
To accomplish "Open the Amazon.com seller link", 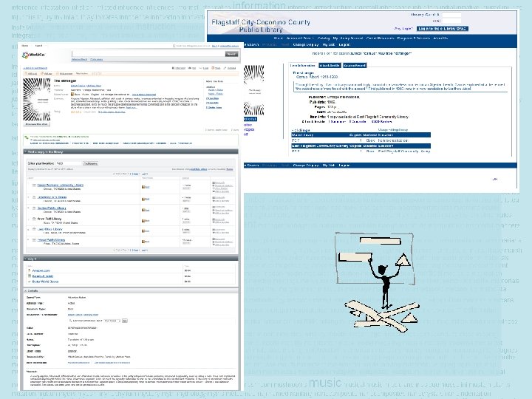I will coord(41,270).
